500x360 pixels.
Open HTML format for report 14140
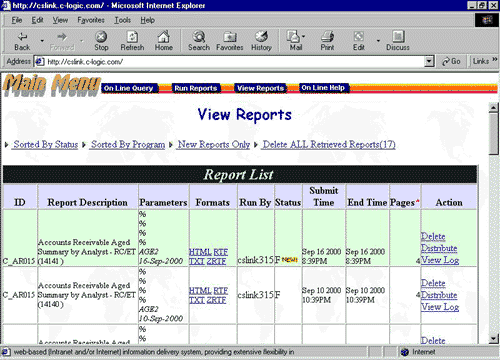click(x=200, y=291)
